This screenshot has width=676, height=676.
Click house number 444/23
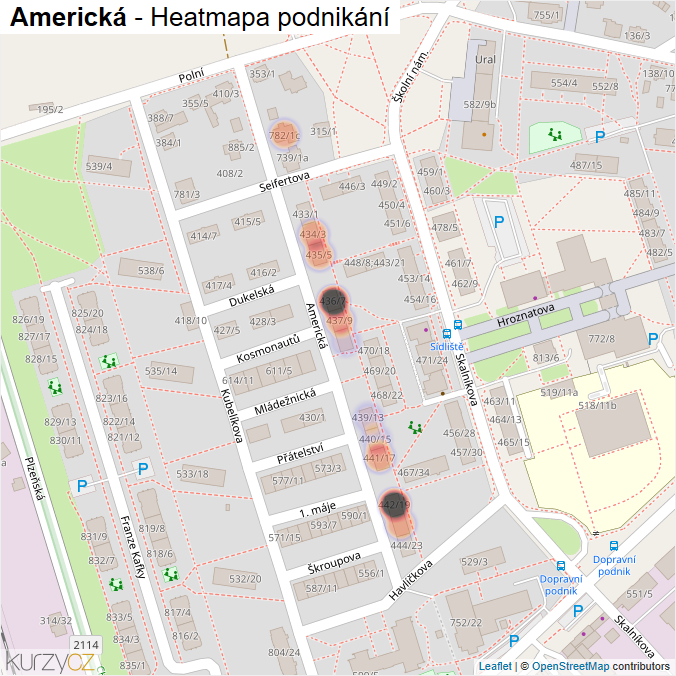coord(407,545)
